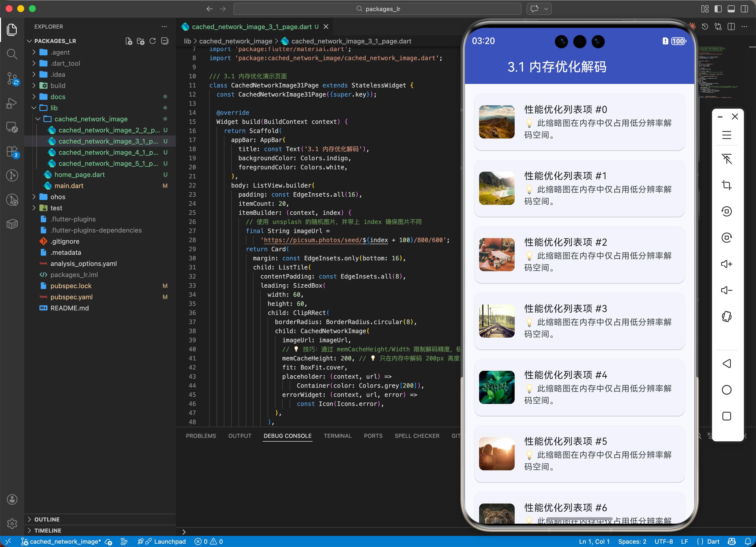
Task: Open the Search view in activity bar
Action: pyautogui.click(x=12, y=54)
